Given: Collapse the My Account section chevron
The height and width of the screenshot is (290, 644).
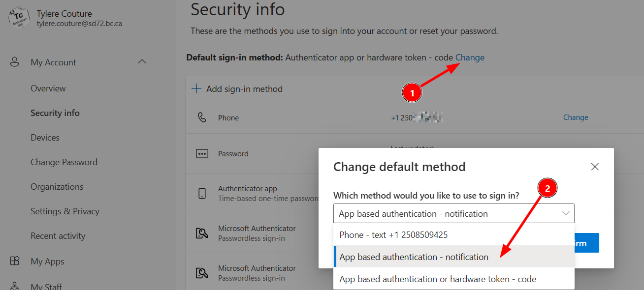Looking at the screenshot, I should coord(142,62).
